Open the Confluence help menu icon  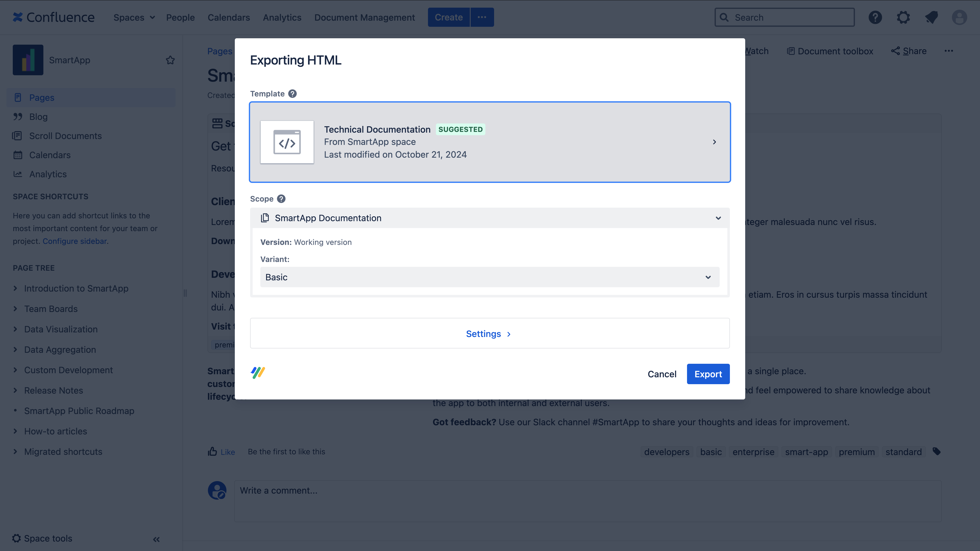(x=875, y=18)
